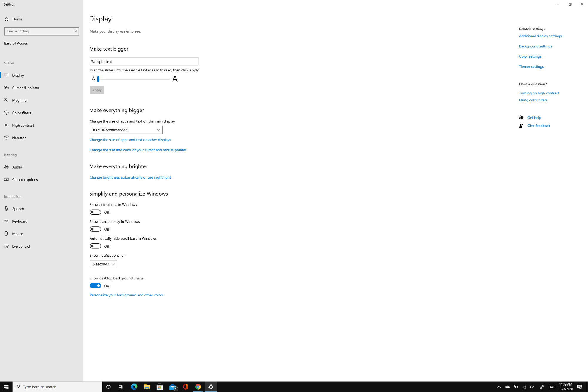
Task: Open Microsoft Store from taskbar
Action: [160, 387]
